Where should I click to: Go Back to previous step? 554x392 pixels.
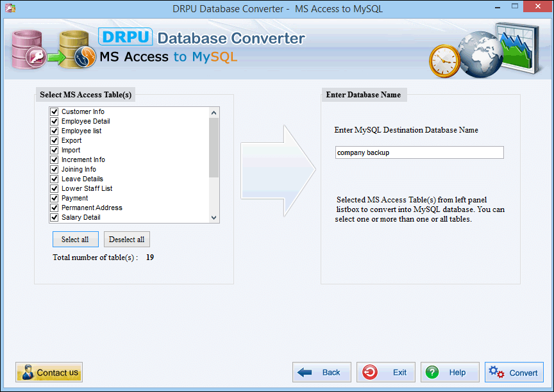coord(321,372)
